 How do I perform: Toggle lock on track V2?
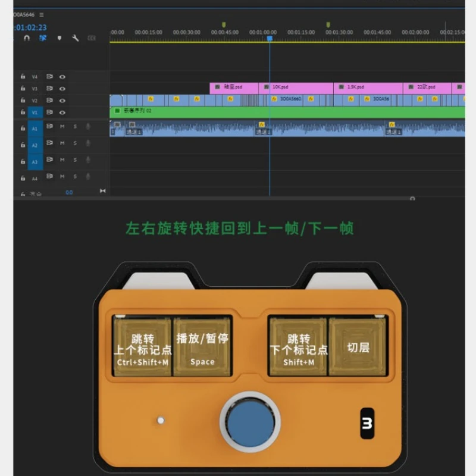23,100
